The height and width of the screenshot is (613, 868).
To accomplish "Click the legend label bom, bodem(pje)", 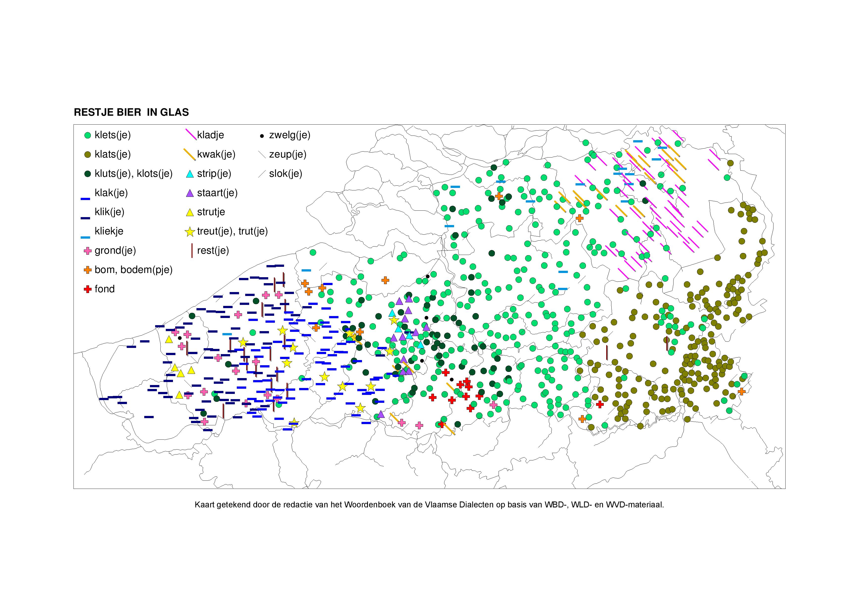I will [x=133, y=270].
